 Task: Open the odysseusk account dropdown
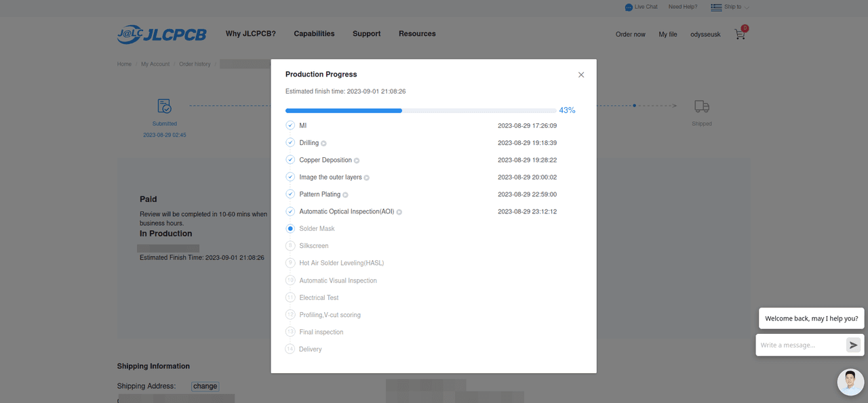click(x=705, y=35)
